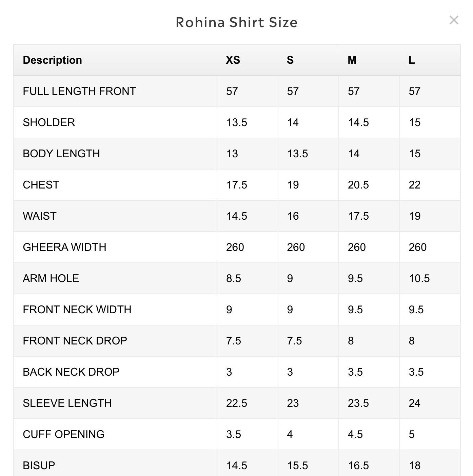Click the XS size column header
This screenshot has width=473, height=476.
click(x=233, y=60)
